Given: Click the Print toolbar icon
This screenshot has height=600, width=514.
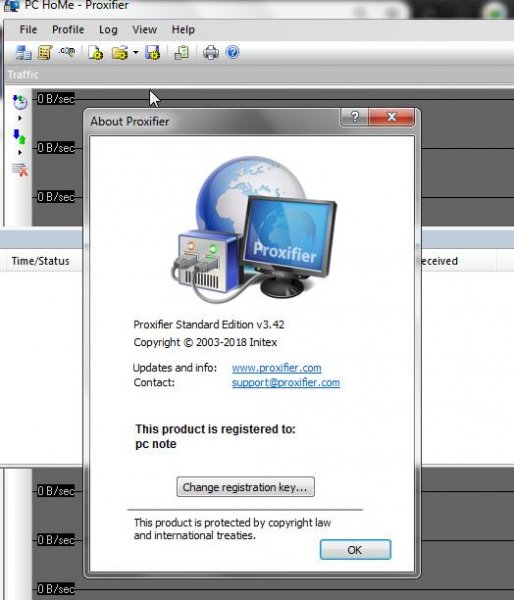Looking at the screenshot, I should click(210, 52).
